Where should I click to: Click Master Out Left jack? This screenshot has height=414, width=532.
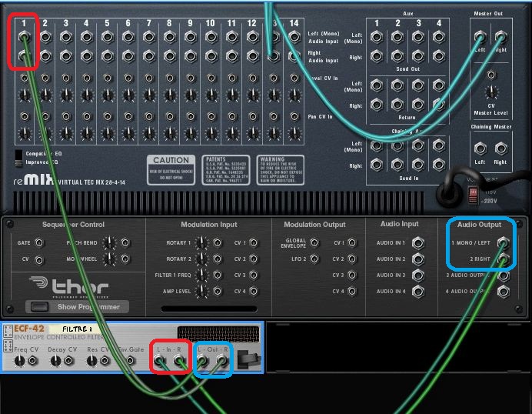pyautogui.click(x=480, y=37)
